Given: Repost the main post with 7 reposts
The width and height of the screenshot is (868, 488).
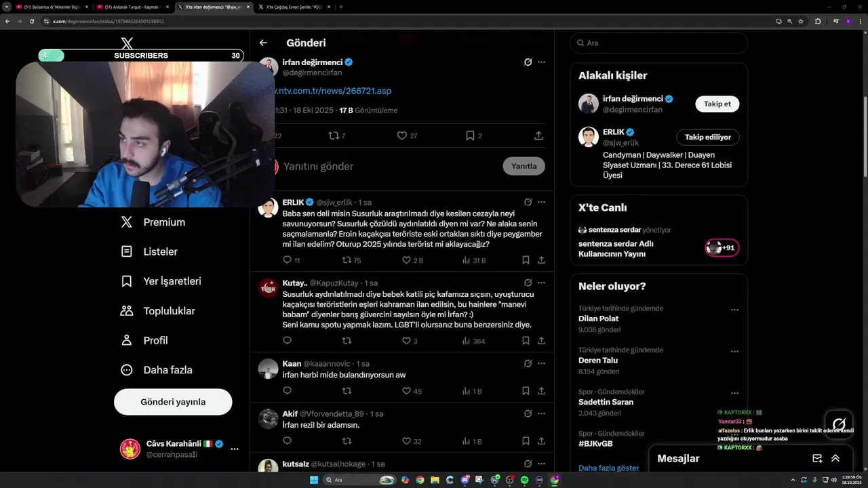Looking at the screenshot, I should point(337,136).
